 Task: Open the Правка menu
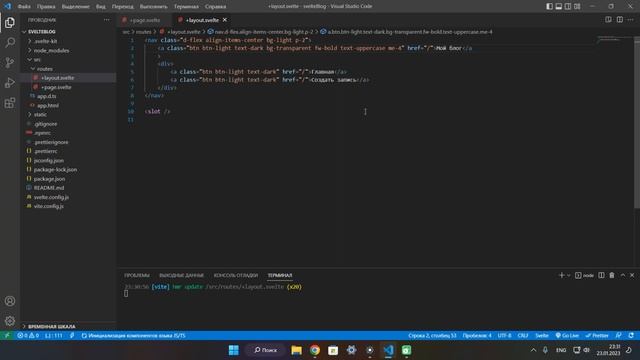[x=46, y=7]
